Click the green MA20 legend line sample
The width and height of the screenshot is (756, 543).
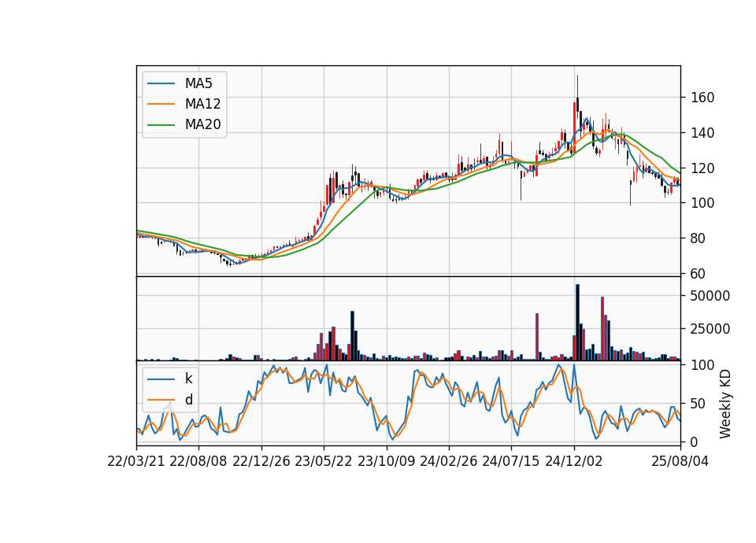click(x=161, y=125)
